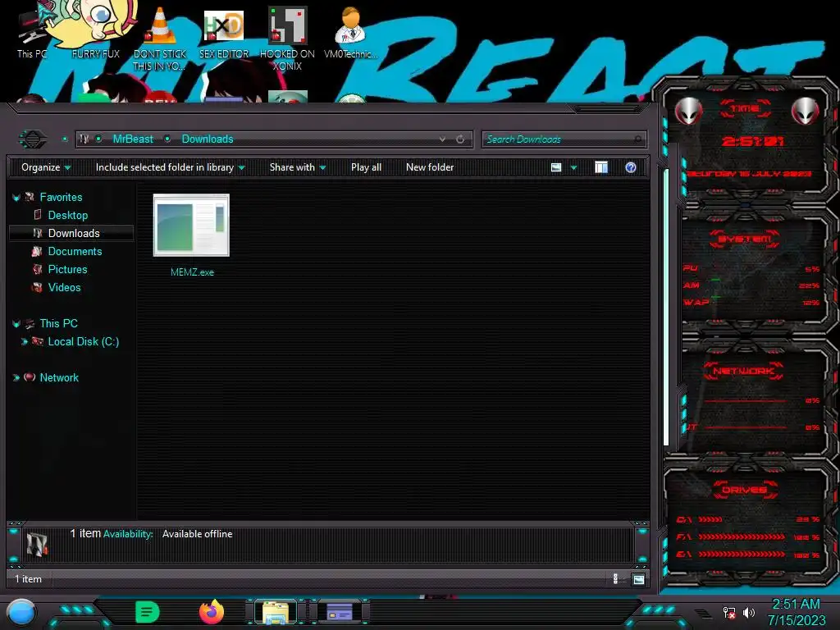Open VM0Technic desktop icon
840x630 pixels.
point(351,32)
